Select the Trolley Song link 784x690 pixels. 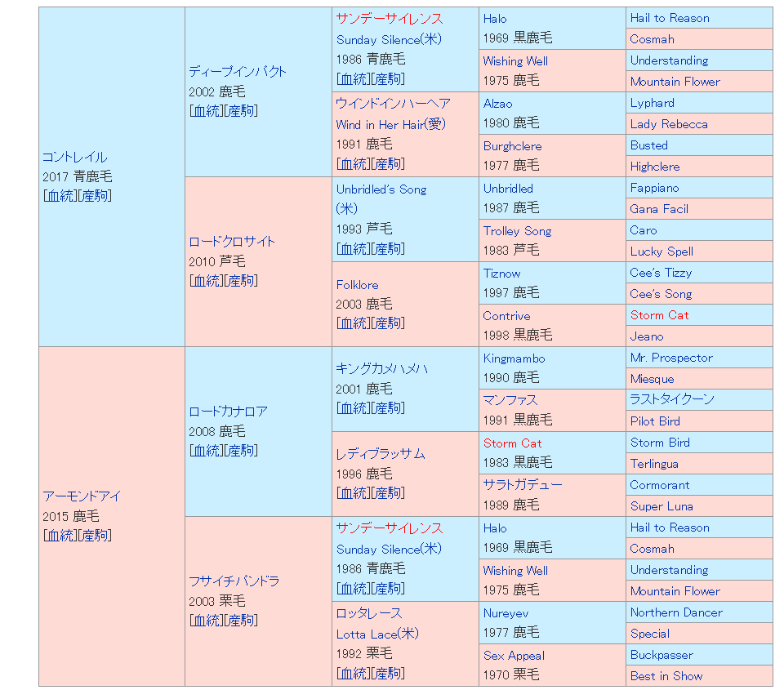tap(518, 232)
